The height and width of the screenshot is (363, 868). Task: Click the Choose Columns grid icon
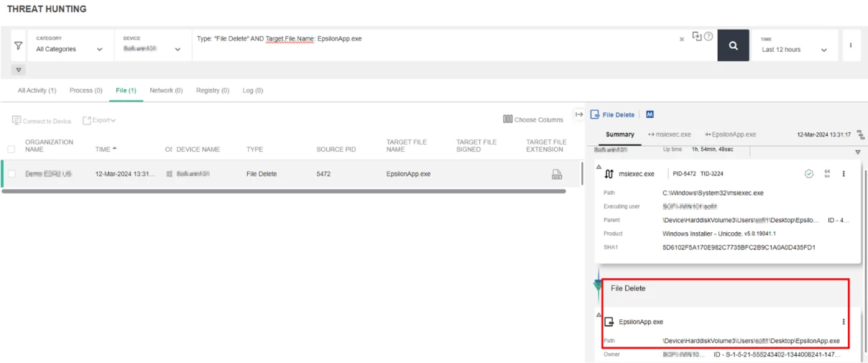click(x=507, y=119)
